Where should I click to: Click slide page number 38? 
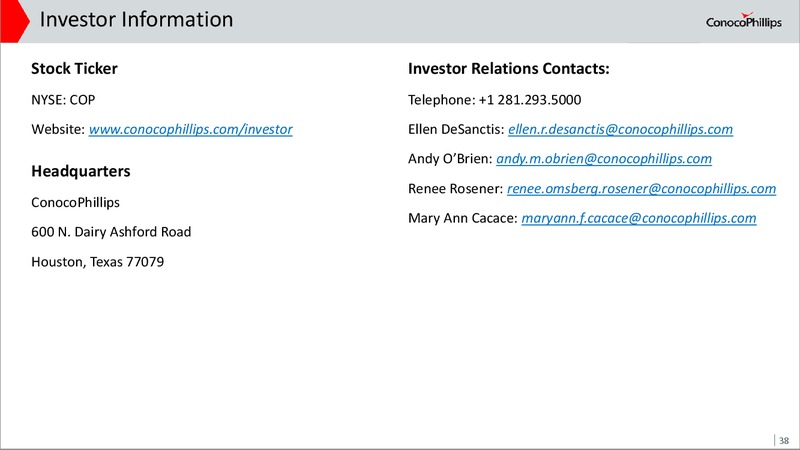click(784, 441)
